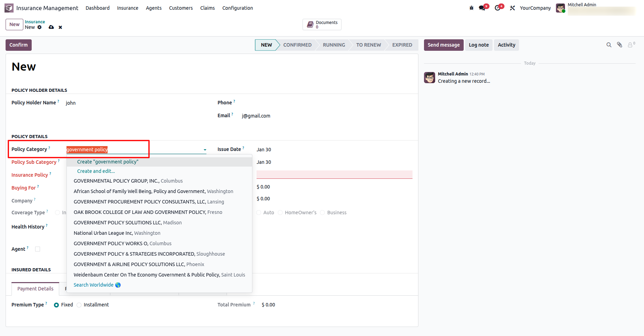Image resolution: width=644 pixels, height=336 pixels.
Task: Pick GOVERNMENT PROCUREMENT POLICY CONSULTANTS, LLC
Action: point(159,202)
